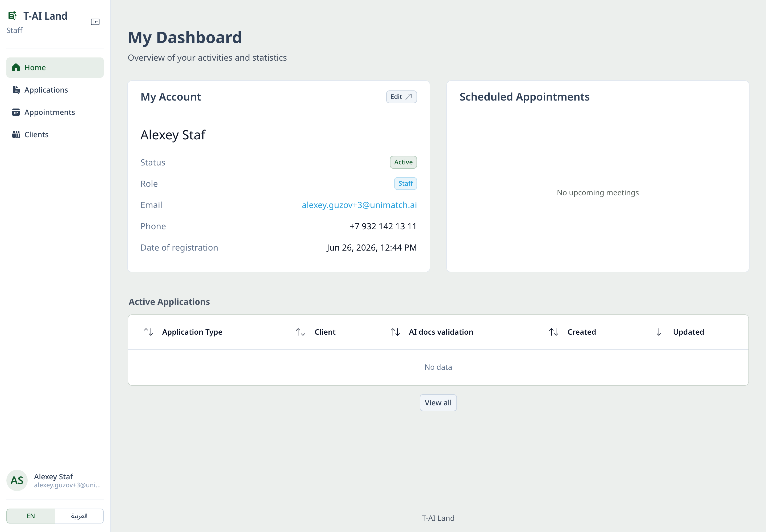766x532 pixels.
Task: Switch language to العربية
Action: [x=79, y=516]
